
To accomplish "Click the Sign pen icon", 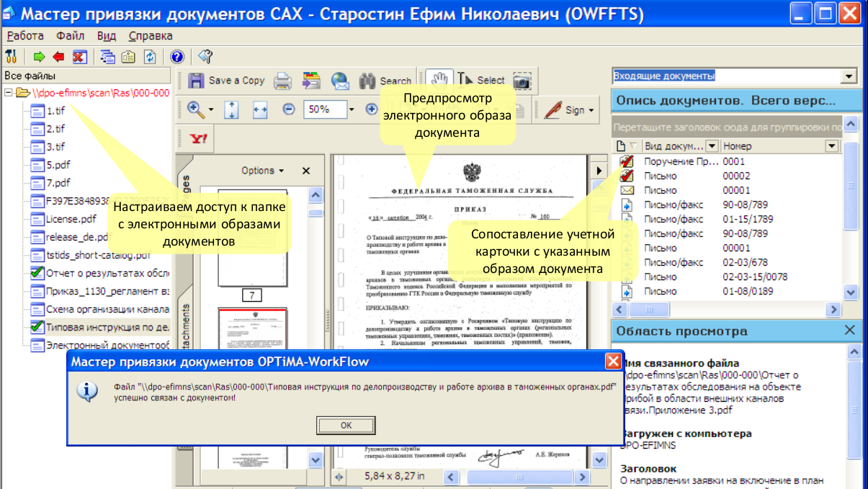I will tap(553, 110).
